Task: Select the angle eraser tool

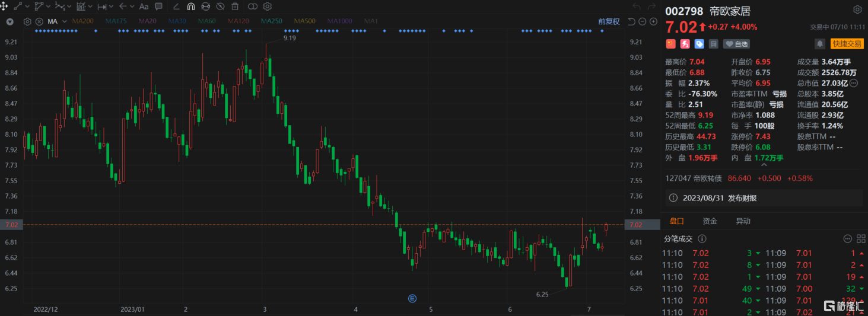Action: [176, 7]
